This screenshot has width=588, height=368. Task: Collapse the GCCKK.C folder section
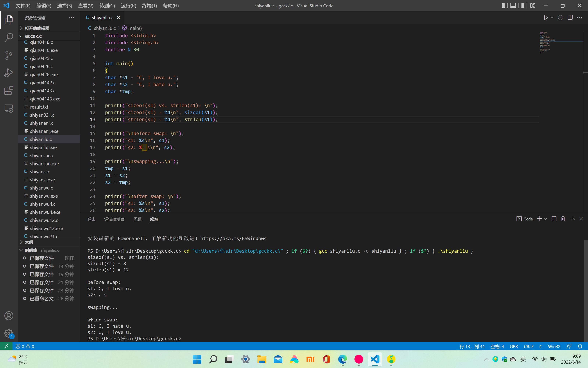click(x=49, y=36)
